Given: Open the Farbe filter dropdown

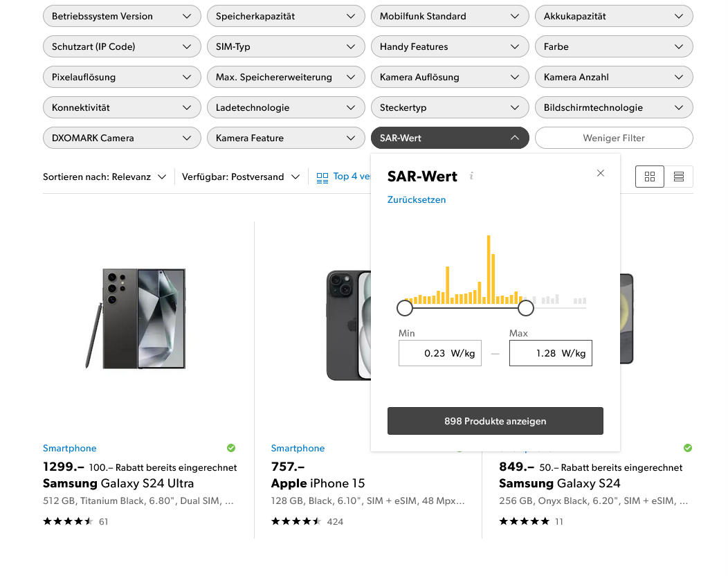Looking at the screenshot, I should coord(614,46).
